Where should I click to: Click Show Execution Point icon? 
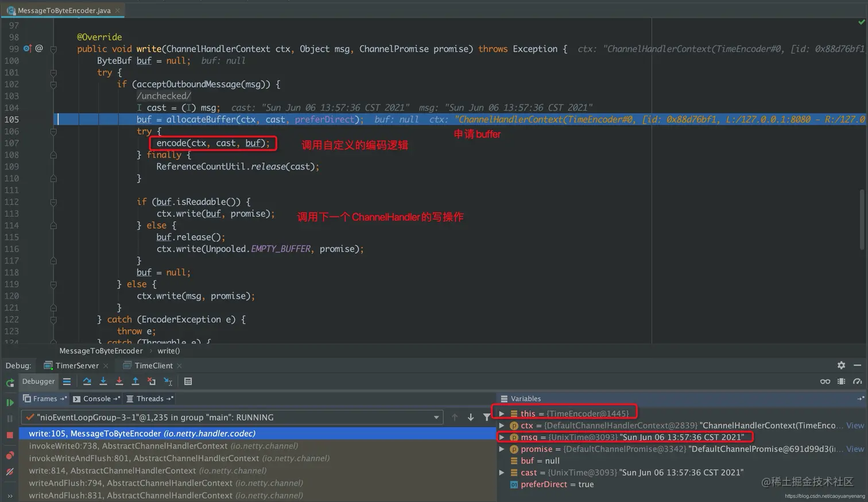(67, 381)
